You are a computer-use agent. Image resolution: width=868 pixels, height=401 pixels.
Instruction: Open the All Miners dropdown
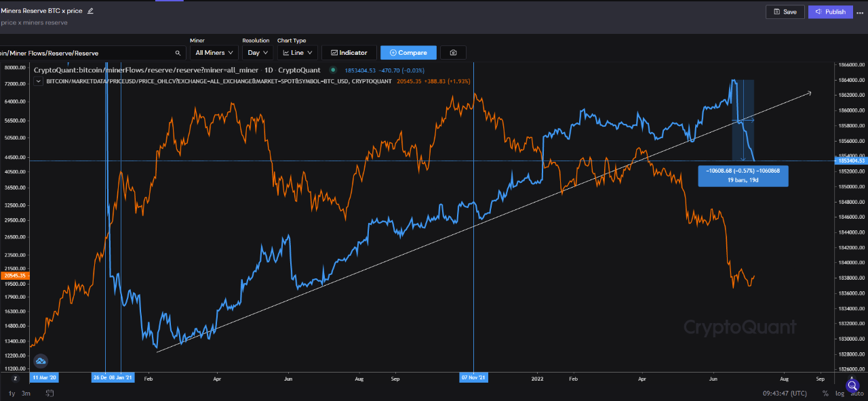[x=214, y=53]
